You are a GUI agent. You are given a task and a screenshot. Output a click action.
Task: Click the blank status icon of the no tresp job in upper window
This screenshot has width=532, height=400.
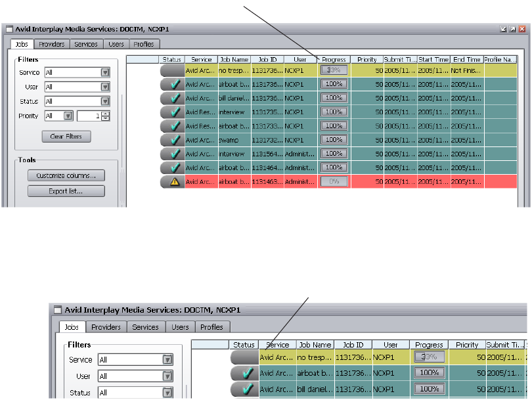[x=172, y=70]
